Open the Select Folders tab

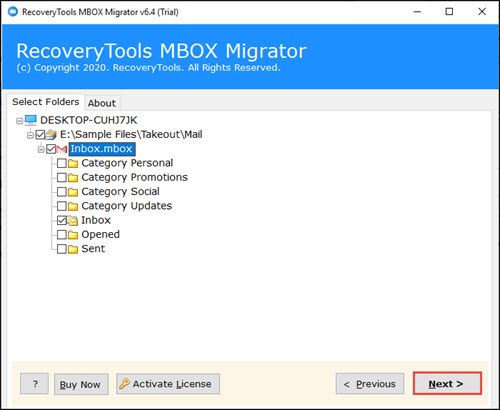coord(46,102)
